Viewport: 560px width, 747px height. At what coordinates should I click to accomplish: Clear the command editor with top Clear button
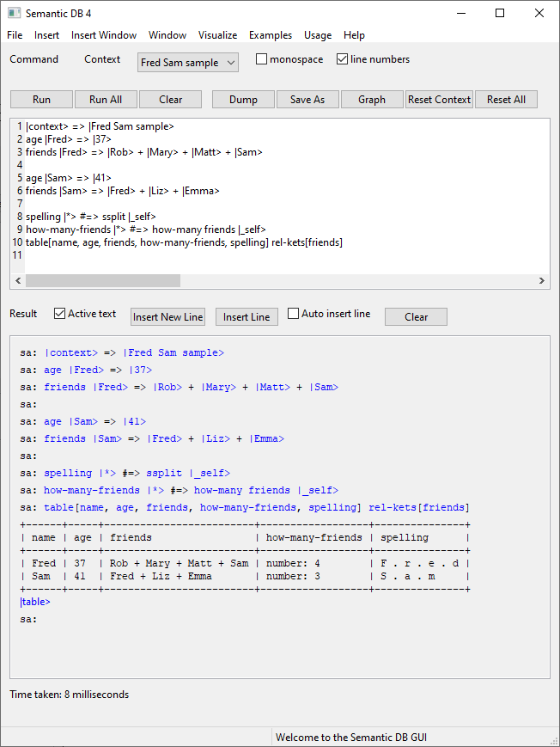[x=170, y=100]
